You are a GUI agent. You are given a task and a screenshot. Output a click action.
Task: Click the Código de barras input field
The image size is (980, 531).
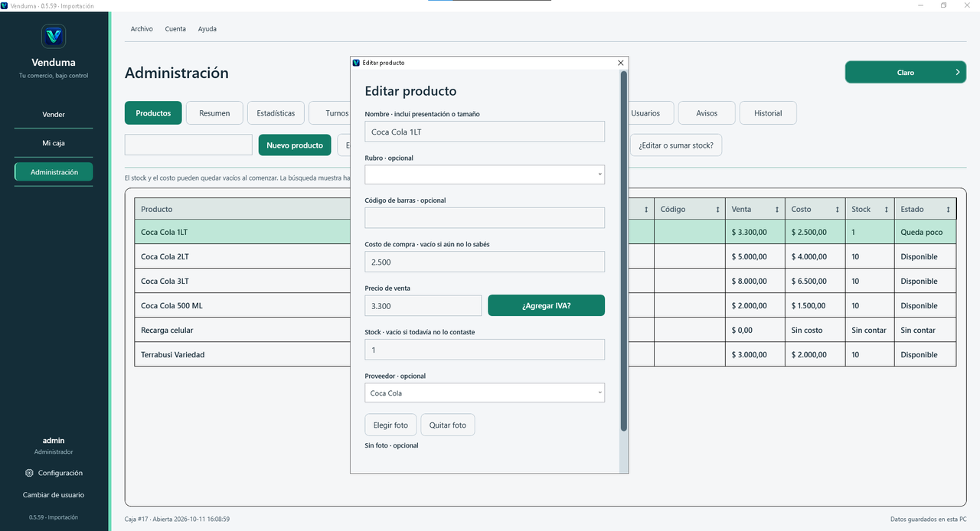(x=485, y=218)
